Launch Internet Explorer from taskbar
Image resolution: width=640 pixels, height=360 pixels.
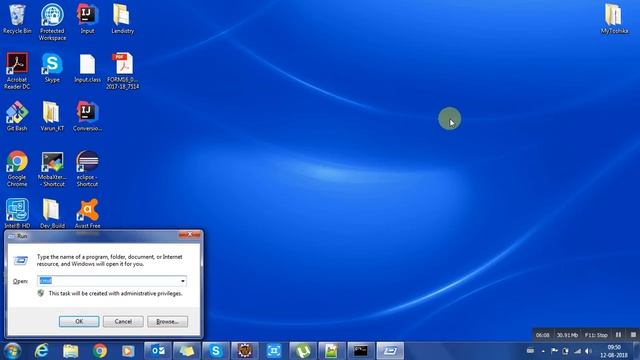[x=41, y=351]
